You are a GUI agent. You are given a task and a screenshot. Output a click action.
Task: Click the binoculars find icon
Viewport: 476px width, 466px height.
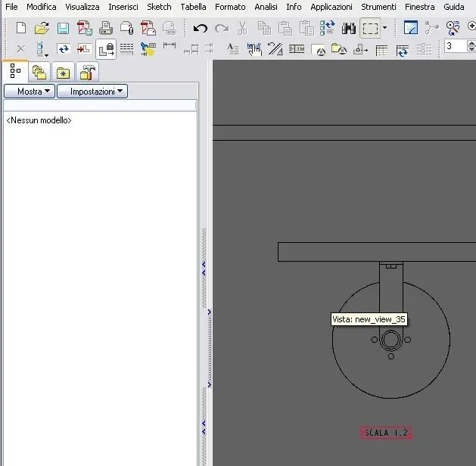[x=349, y=29]
